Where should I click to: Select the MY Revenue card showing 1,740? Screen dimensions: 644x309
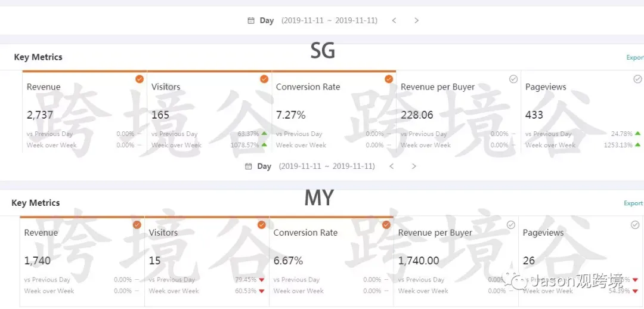82,259
